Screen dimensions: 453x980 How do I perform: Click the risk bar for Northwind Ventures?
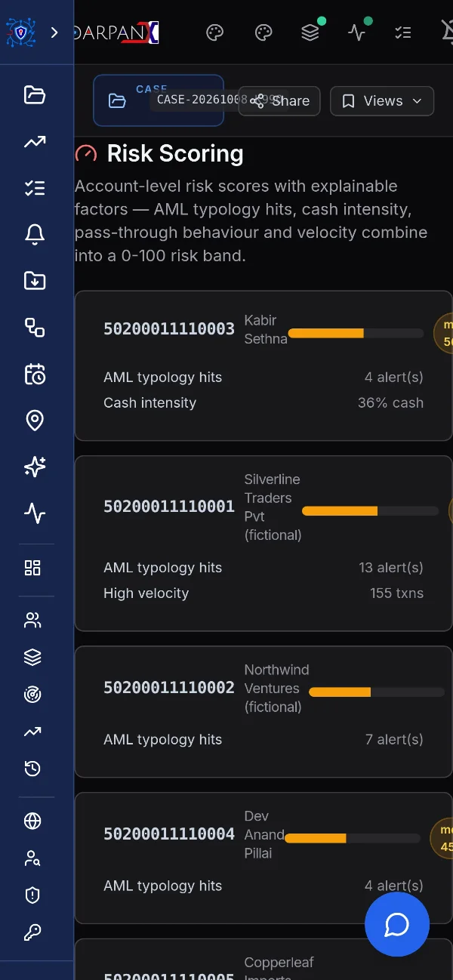(x=377, y=692)
